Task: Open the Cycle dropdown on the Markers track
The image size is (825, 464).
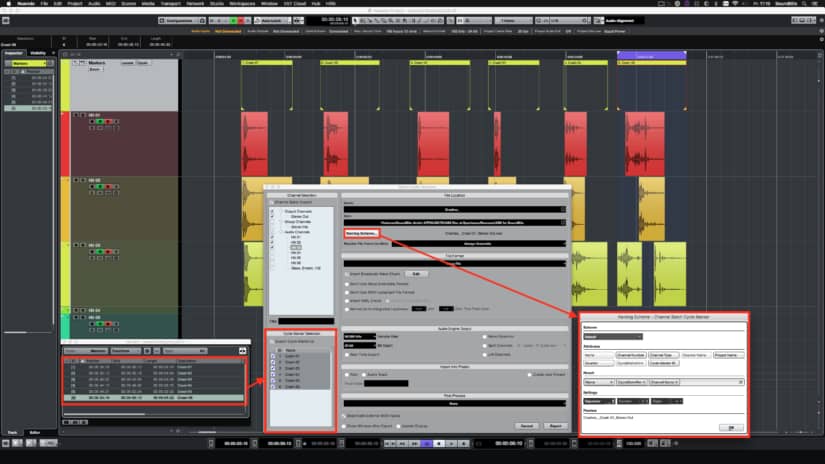Action: point(143,63)
